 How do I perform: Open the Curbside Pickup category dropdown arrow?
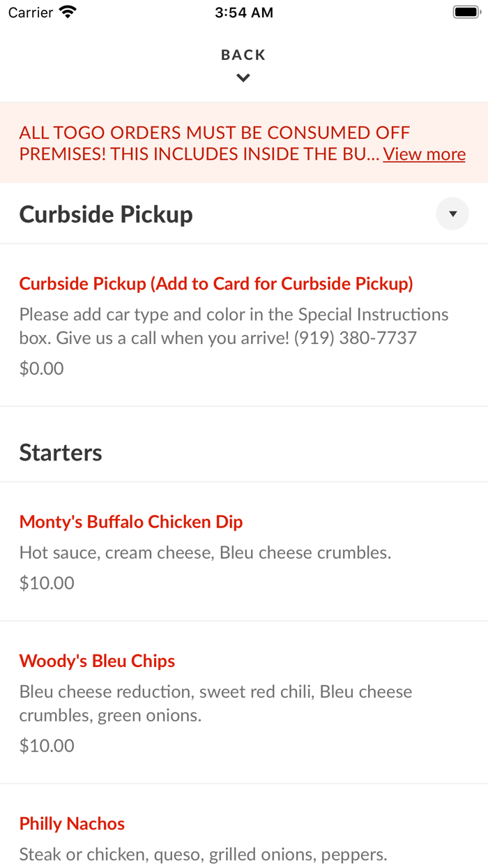click(452, 214)
